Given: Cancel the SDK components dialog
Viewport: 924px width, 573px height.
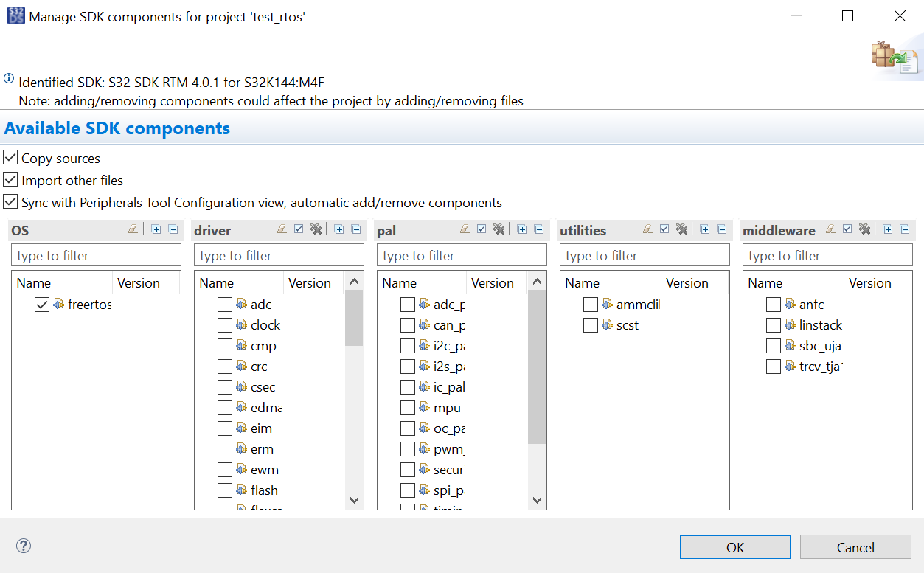Looking at the screenshot, I should [x=855, y=546].
